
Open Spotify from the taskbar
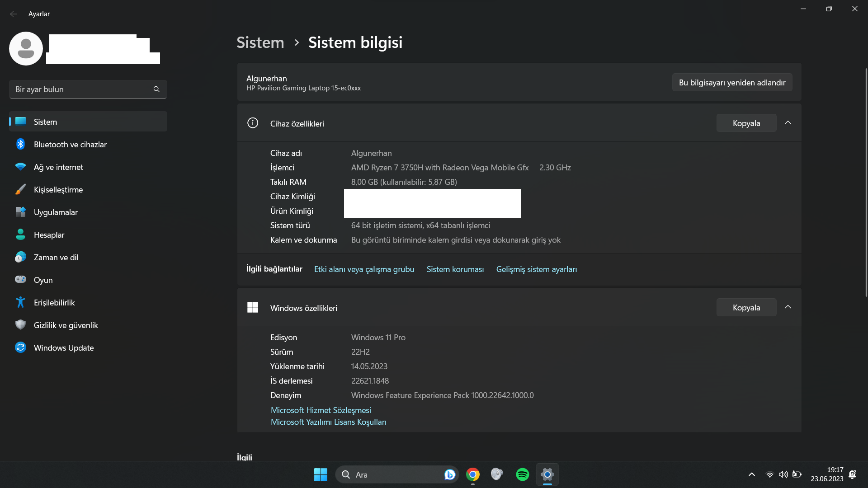522,474
